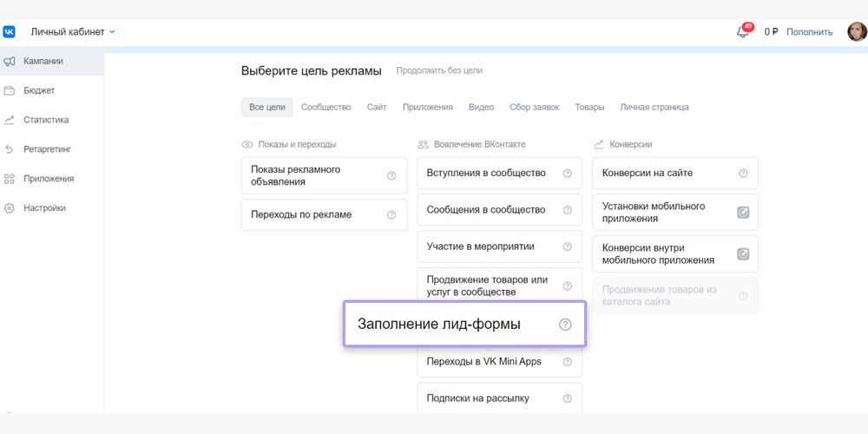Choose Продвижение товаров или услуг в сообществе
Viewport: 868px width, 434px height.
click(x=500, y=285)
